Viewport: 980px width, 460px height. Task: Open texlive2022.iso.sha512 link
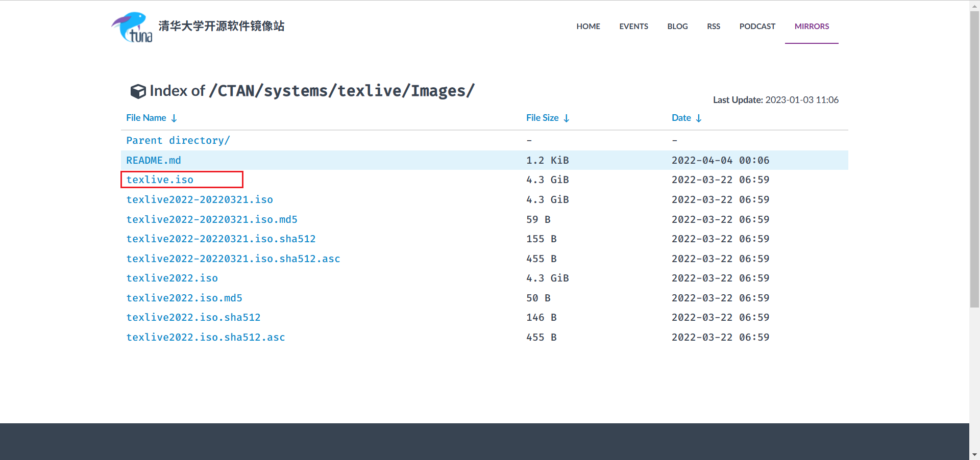click(193, 317)
